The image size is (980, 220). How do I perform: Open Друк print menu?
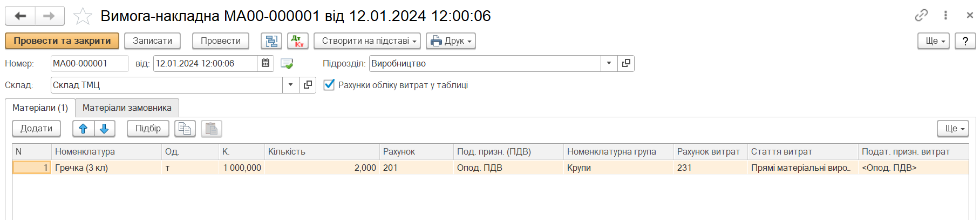pos(451,41)
